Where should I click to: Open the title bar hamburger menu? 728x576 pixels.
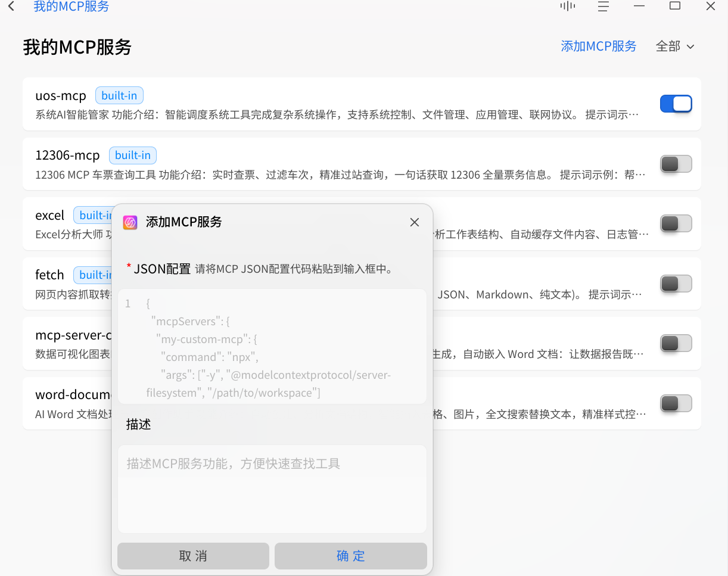603,6
